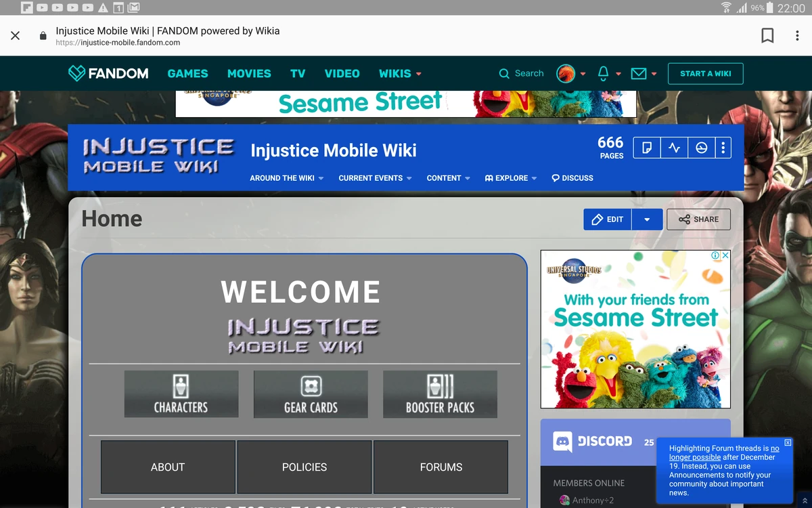Open the admin dashboard gauge icon
Viewport: 812px width, 508px height.
(x=702, y=147)
